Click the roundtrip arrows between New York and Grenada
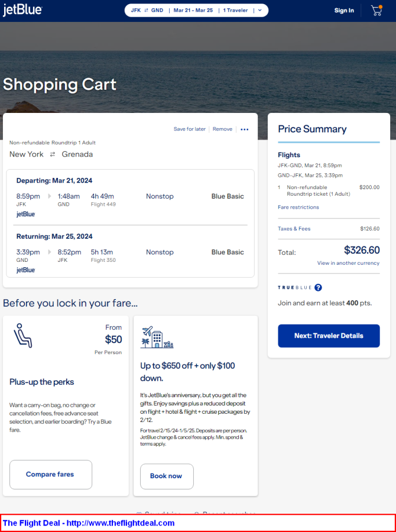Screen dimensions: 396x532 (53, 154)
